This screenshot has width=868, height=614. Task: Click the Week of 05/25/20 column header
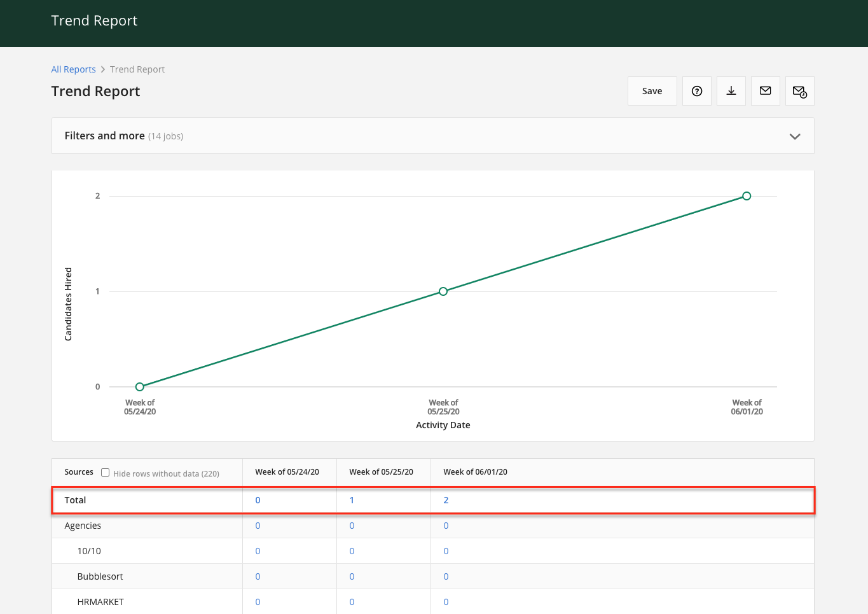(382, 472)
